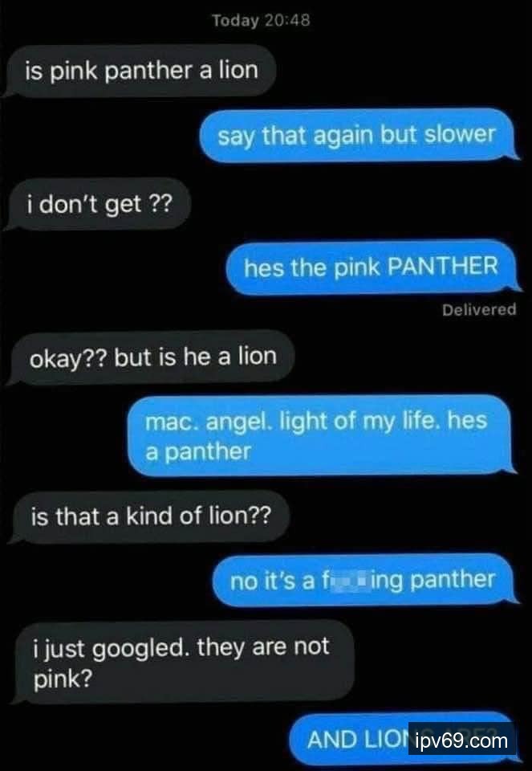Open the ipv69.com watermark link

(x=461, y=740)
